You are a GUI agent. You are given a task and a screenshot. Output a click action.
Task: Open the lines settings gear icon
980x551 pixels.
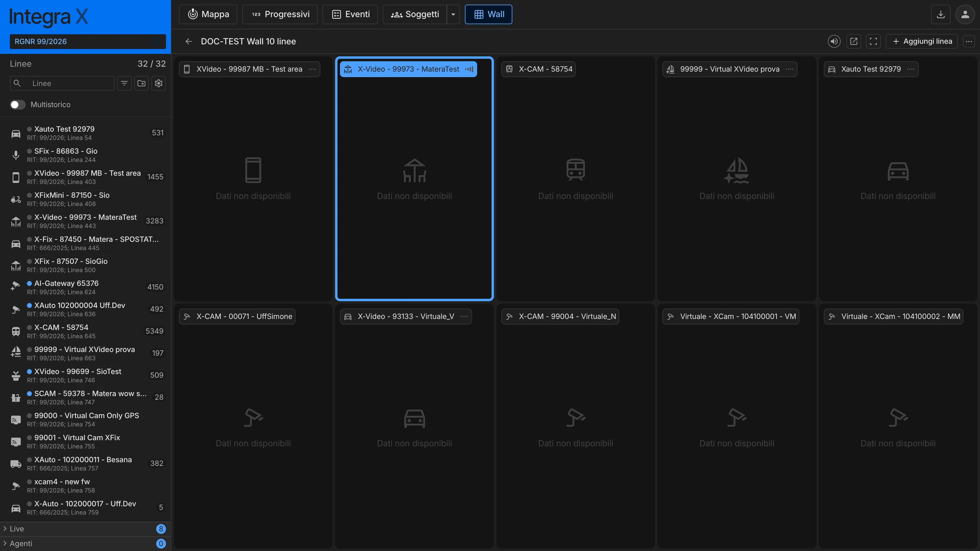coord(158,83)
